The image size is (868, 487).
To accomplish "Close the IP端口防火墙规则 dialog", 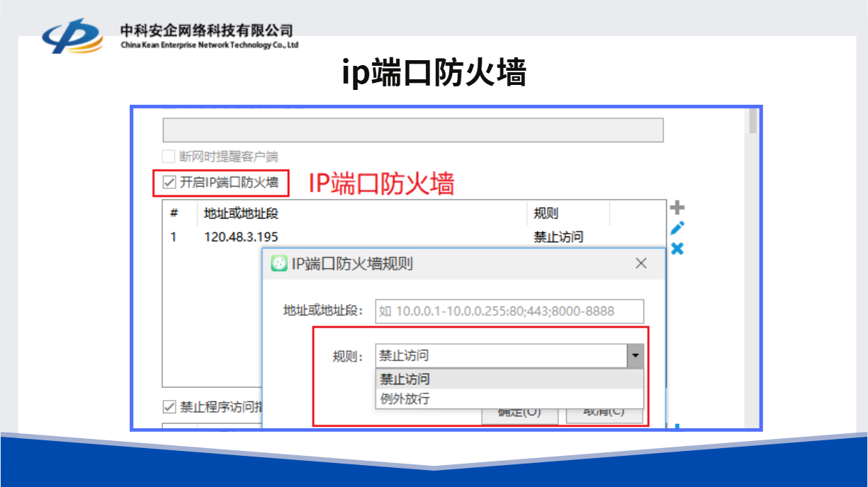I will pyautogui.click(x=641, y=263).
